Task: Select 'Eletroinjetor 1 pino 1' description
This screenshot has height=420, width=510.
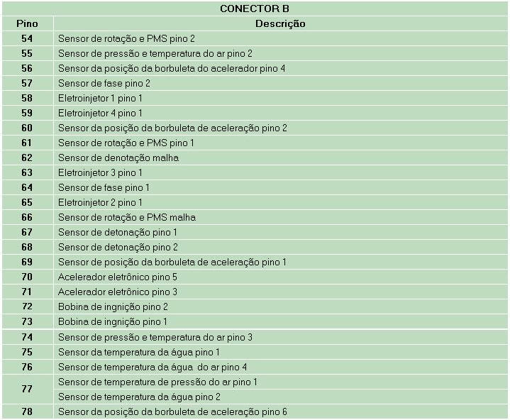Action: pos(100,98)
